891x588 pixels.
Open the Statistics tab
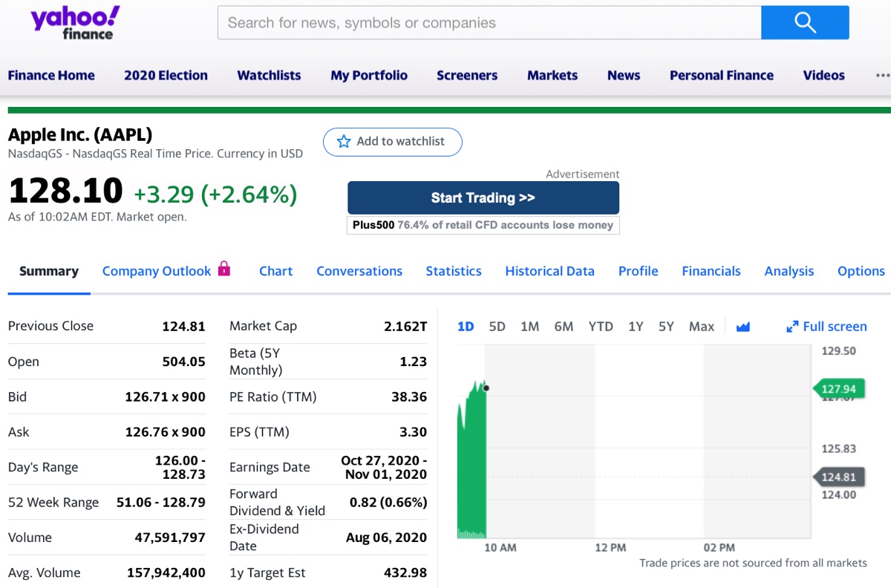pos(454,271)
